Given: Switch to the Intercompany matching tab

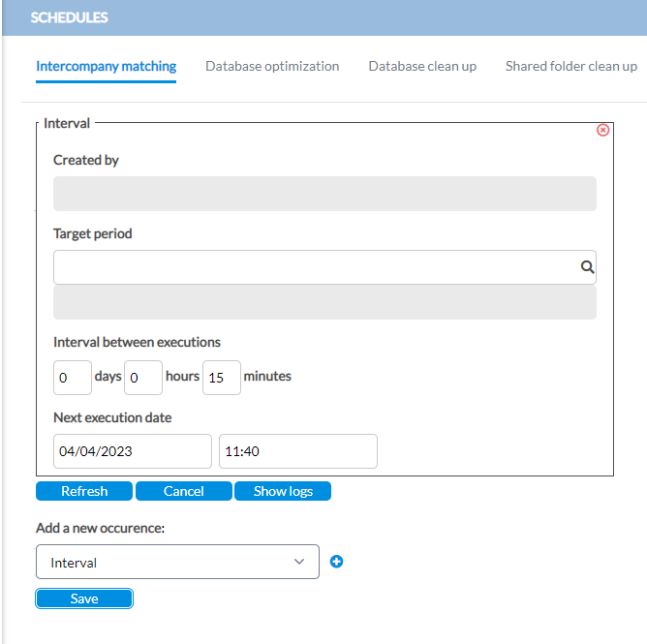Looking at the screenshot, I should pyautogui.click(x=106, y=67).
